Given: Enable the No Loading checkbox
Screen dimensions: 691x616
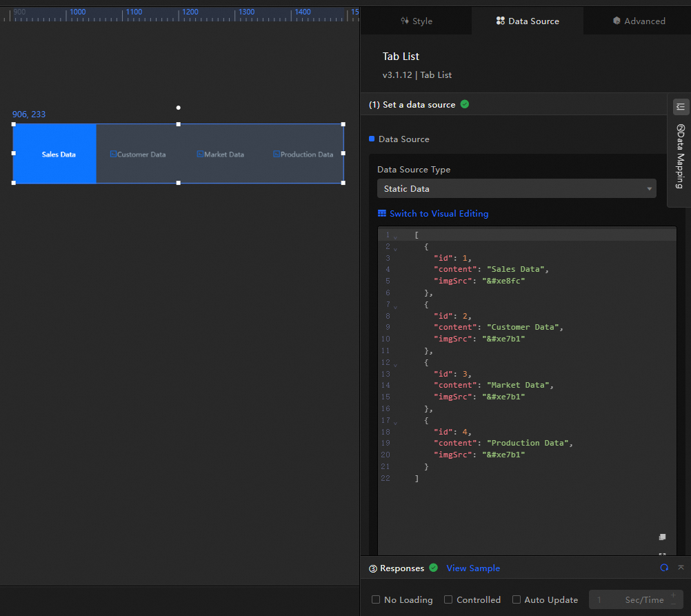Looking at the screenshot, I should (376, 599).
